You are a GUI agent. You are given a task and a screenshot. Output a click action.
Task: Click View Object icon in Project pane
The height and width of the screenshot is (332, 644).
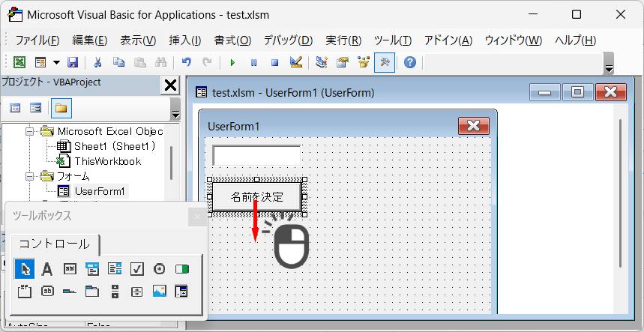click(x=36, y=109)
